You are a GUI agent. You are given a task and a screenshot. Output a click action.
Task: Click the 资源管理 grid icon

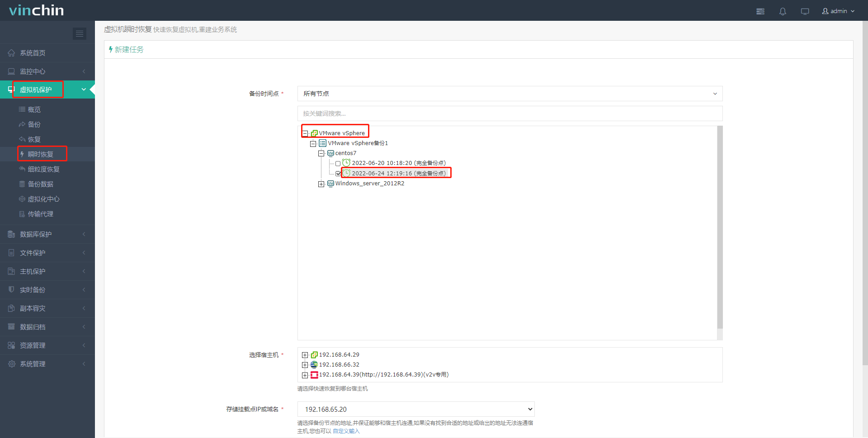point(11,345)
